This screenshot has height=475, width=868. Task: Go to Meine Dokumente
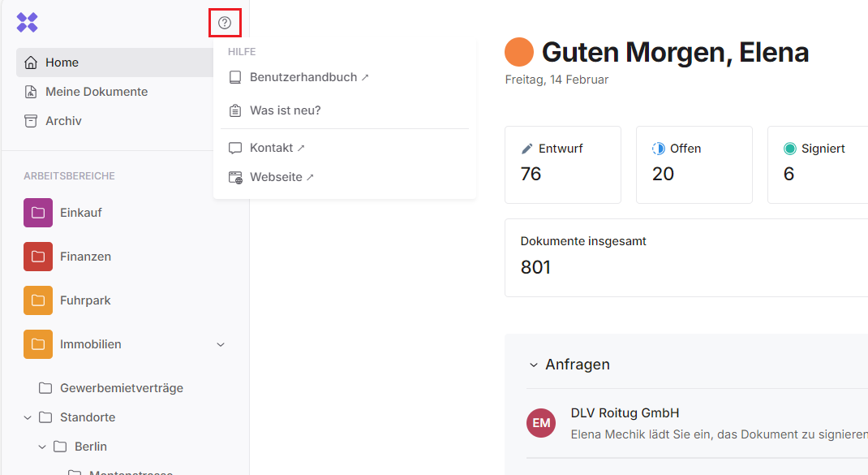96,92
